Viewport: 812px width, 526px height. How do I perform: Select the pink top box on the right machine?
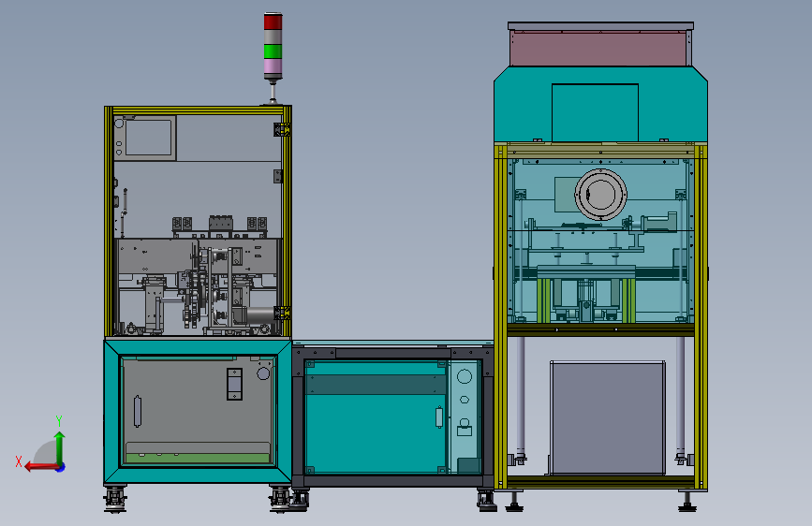coord(600,48)
